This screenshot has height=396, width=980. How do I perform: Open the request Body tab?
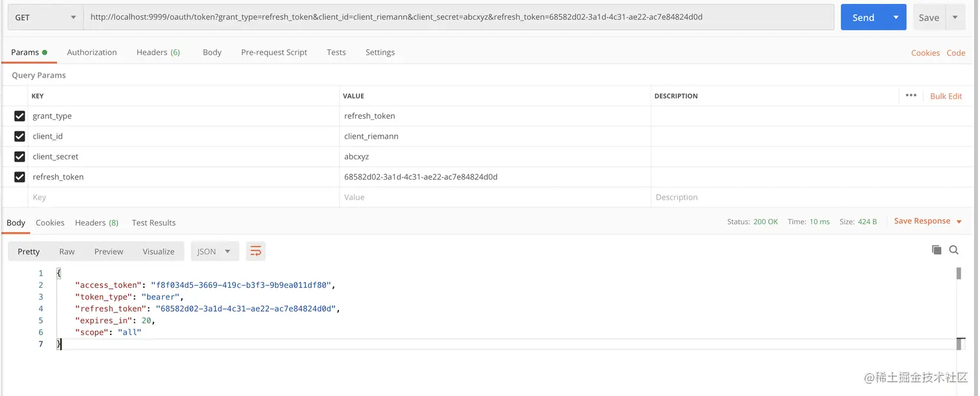click(x=212, y=52)
